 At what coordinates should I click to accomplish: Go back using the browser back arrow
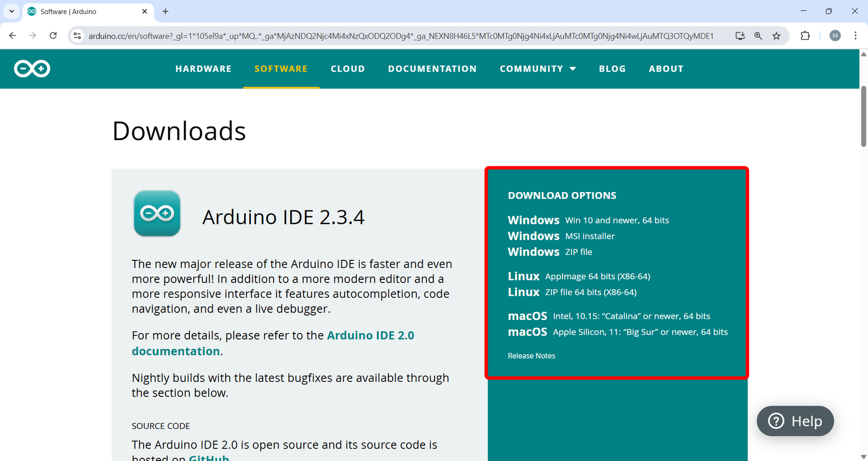(12, 36)
